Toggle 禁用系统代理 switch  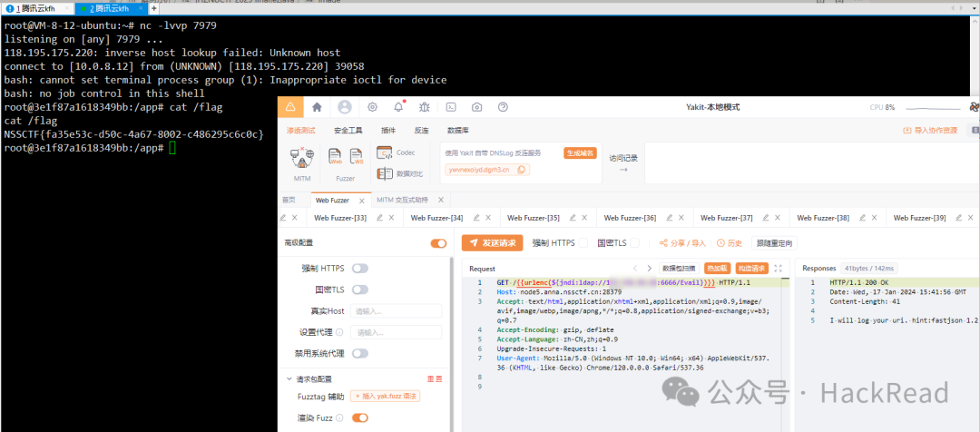(x=360, y=353)
